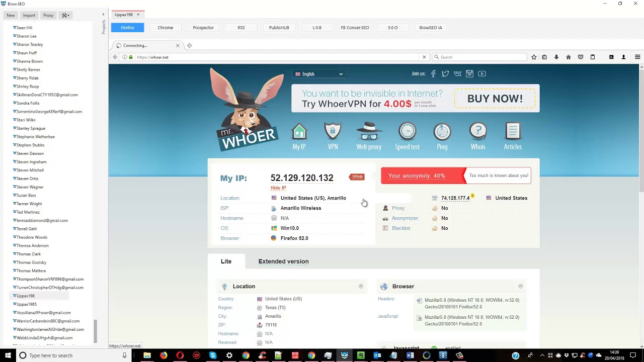Collapse the Projects side panel arrow
Image resolution: width=644 pixels, height=362 pixels.
(103, 15)
